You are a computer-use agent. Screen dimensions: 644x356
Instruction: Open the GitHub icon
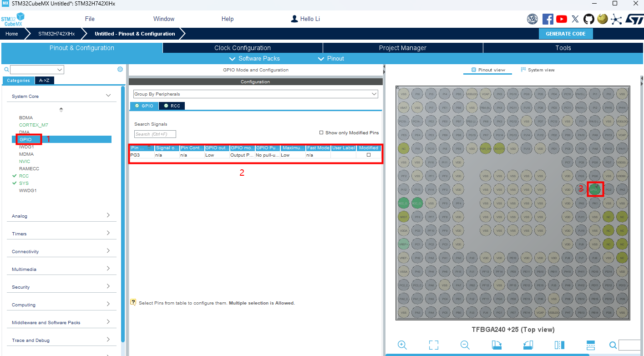589,19
